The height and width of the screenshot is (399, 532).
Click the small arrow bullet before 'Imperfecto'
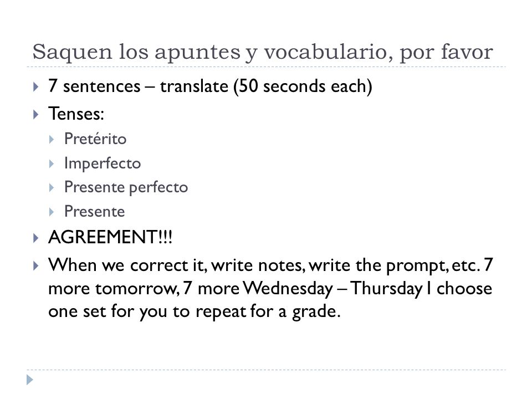tap(52, 164)
